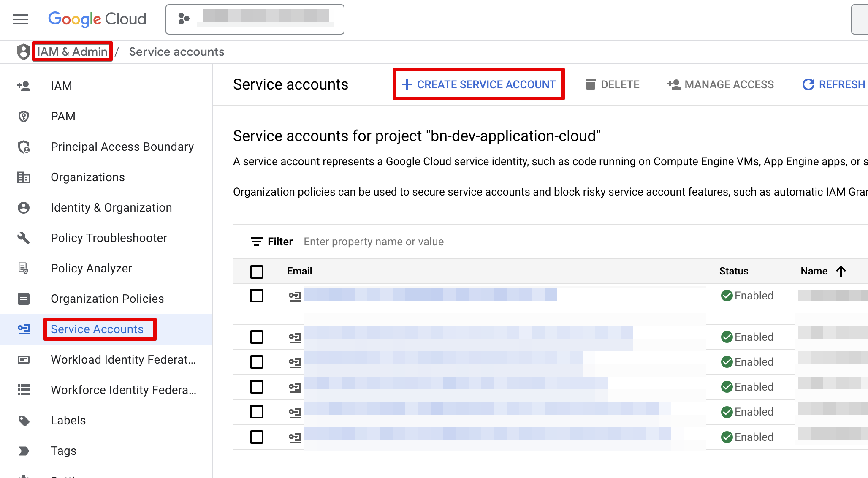The image size is (868, 478).
Task: Check the fourth service account row
Action: point(257,387)
